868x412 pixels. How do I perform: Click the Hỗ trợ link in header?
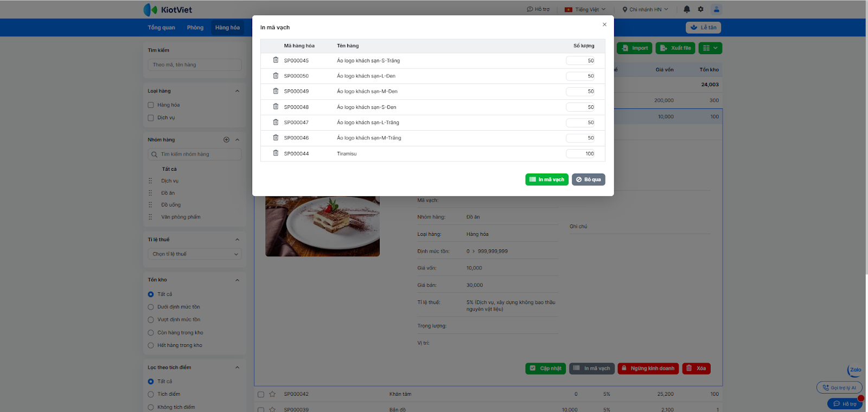[x=538, y=9]
